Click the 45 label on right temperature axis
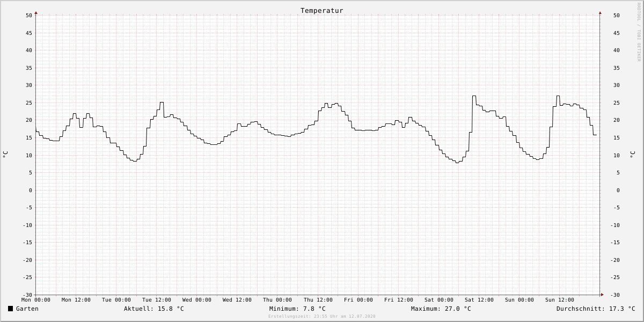The height and width of the screenshot is (322, 644). (616, 33)
